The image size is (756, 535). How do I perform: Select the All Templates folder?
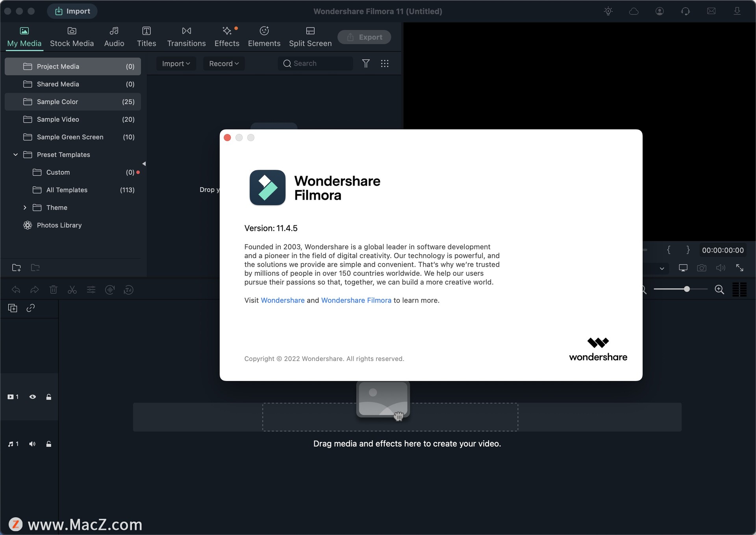pos(73,190)
